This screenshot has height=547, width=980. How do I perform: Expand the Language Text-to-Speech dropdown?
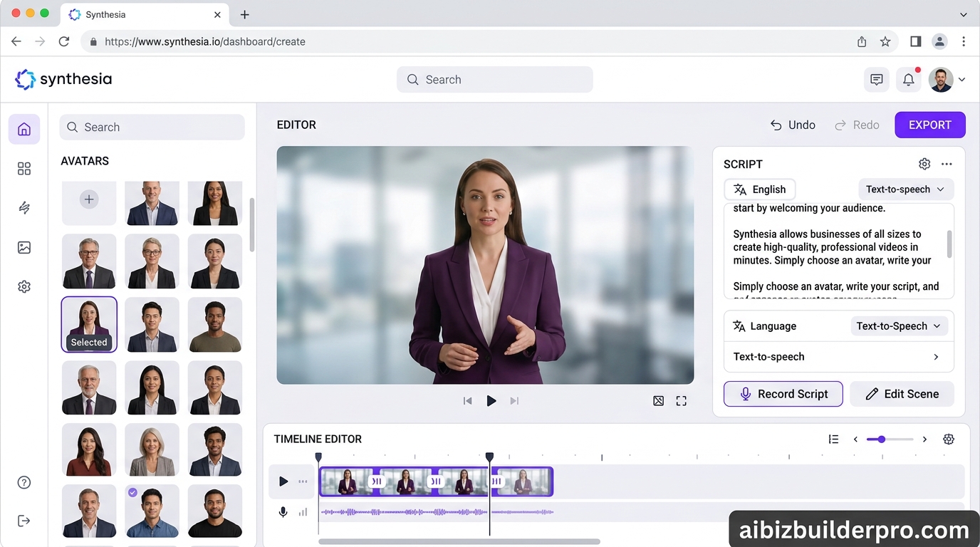coord(899,326)
